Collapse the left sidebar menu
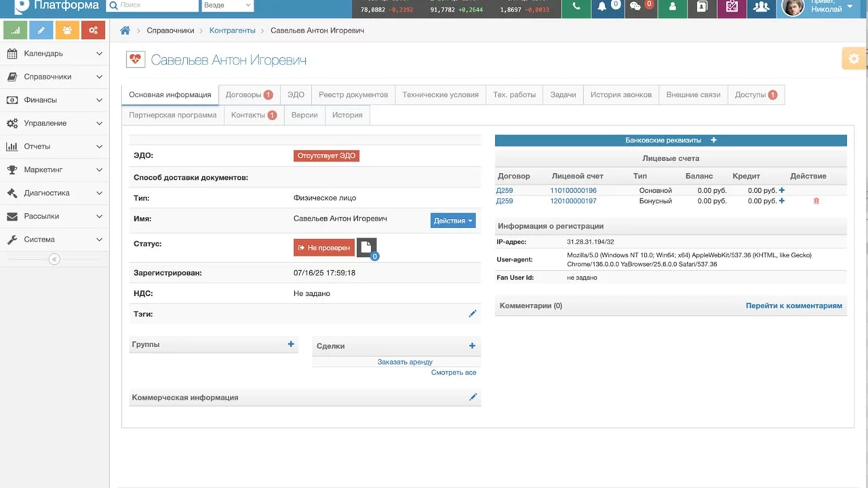The width and height of the screenshot is (868, 488). 54,259
